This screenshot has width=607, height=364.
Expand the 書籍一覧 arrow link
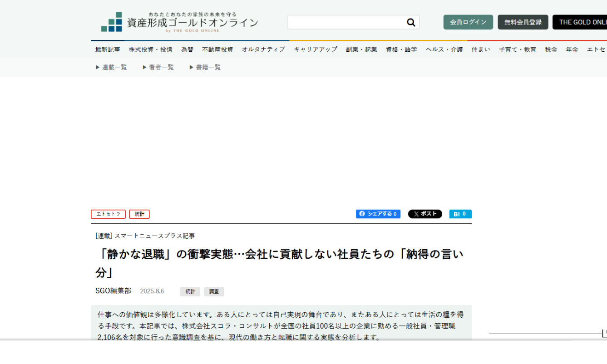tap(205, 67)
